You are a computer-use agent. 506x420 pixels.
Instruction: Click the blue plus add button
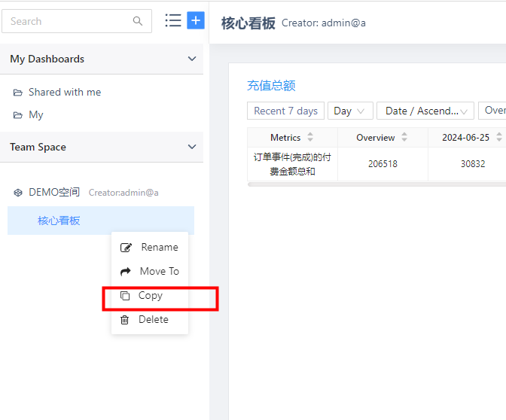[x=196, y=20]
